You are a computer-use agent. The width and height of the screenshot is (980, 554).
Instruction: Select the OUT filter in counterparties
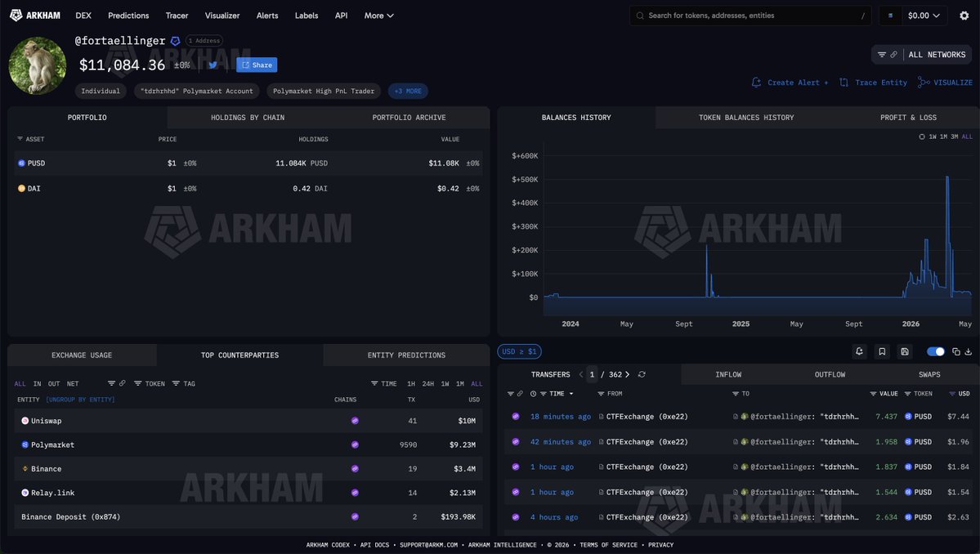click(x=54, y=383)
